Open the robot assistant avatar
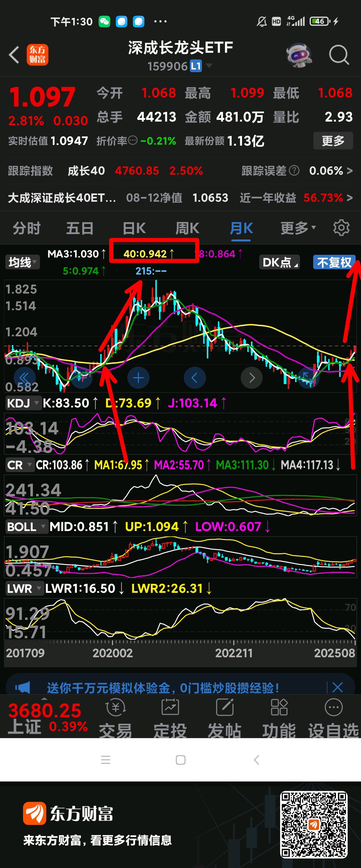The image size is (361, 868). coord(299,55)
